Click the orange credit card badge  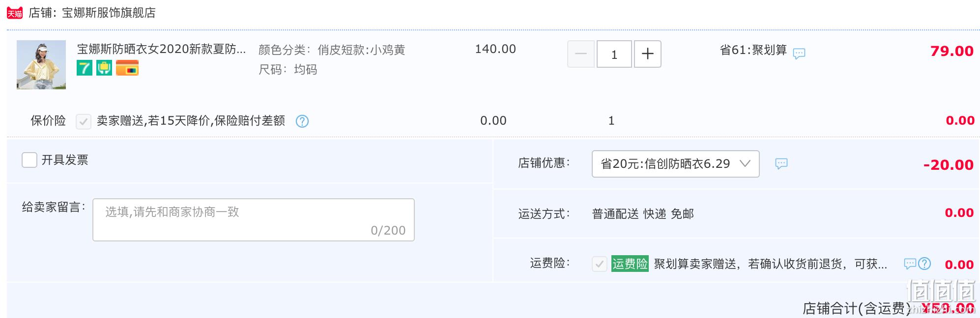127,68
